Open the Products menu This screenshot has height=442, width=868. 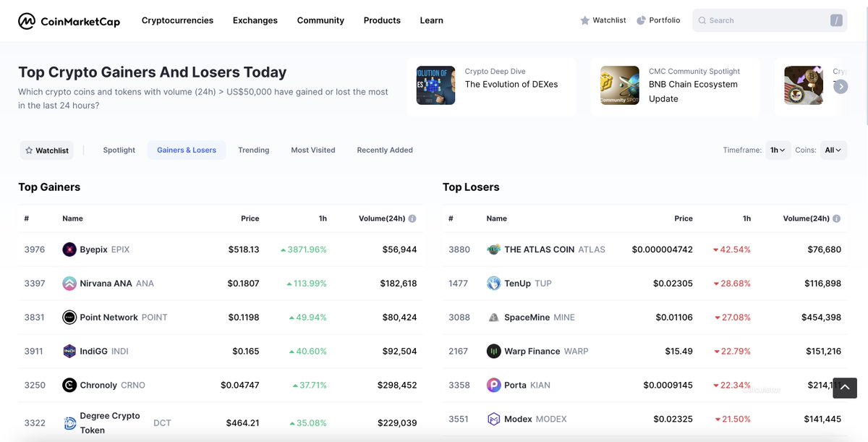pos(382,20)
